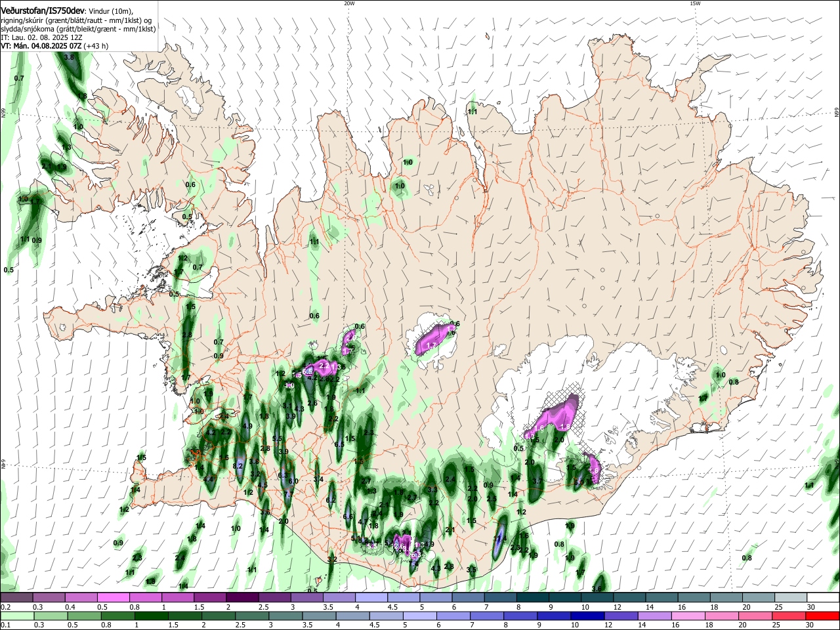Screen dimensions: 840x630
Task: Click the '20W' longitude label at top
Action: point(348,3)
